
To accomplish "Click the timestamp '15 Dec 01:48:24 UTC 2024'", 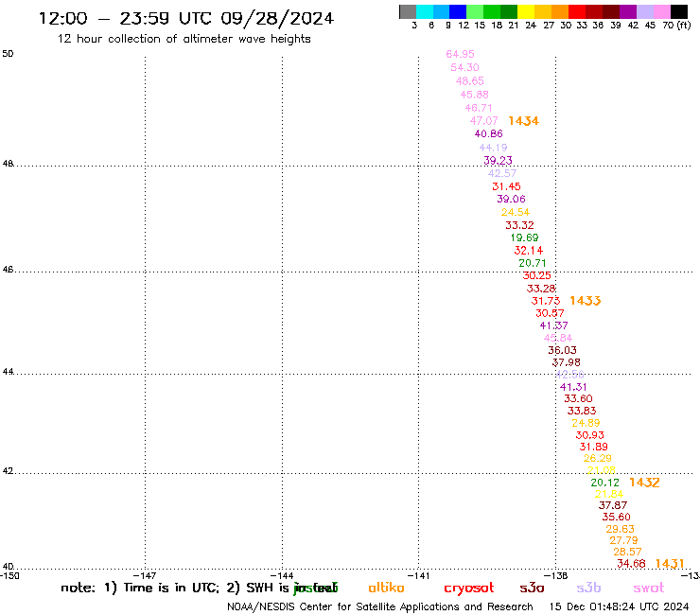I will (x=620, y=606).
